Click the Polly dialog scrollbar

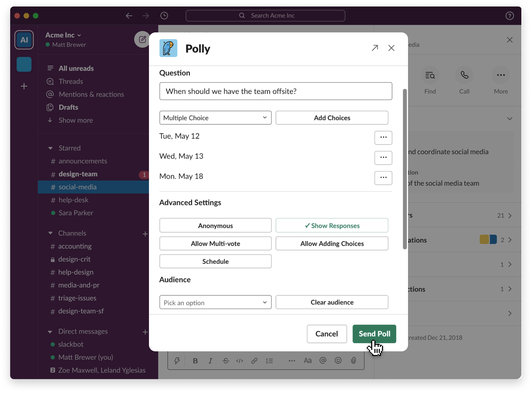pyautogui.click(x=405, y=169)
